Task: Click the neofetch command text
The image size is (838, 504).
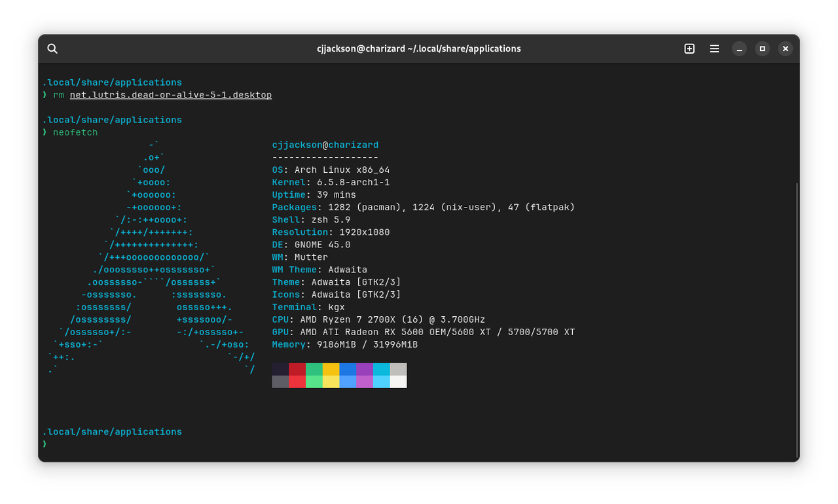Action: tap(75, 132)
